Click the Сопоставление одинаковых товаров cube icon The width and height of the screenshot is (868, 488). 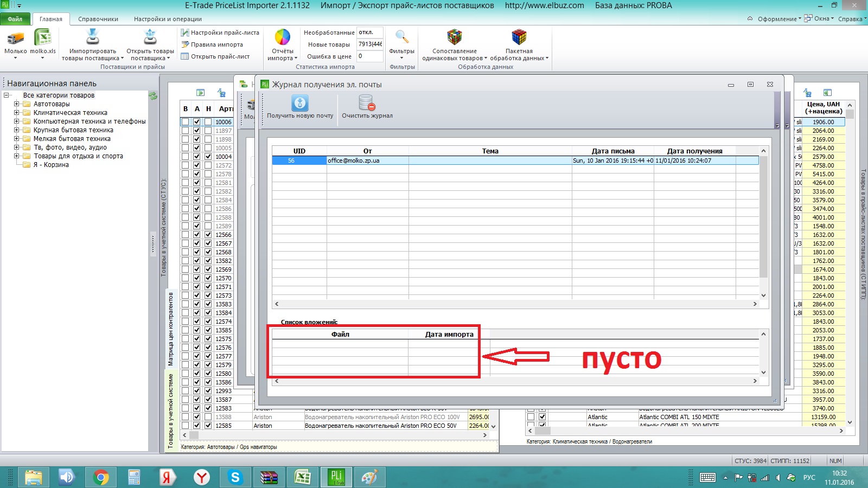click(455, 37)
